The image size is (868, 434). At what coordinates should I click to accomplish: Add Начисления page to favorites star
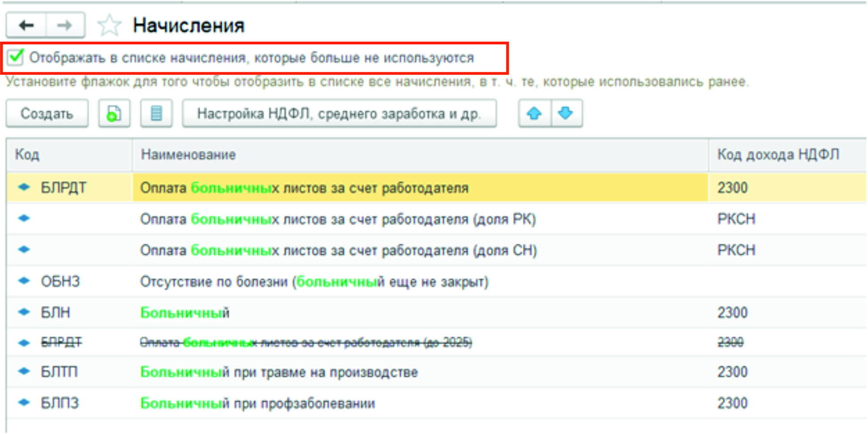109,25
